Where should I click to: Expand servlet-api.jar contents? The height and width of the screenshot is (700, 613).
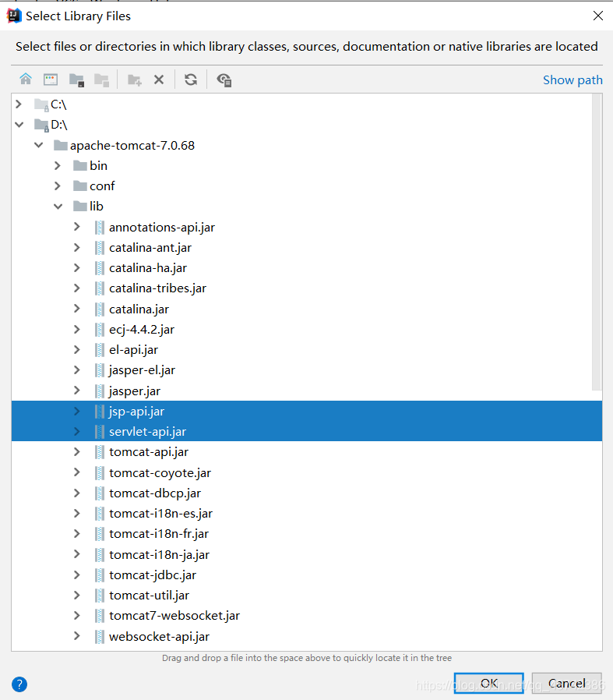pos(77,431)
